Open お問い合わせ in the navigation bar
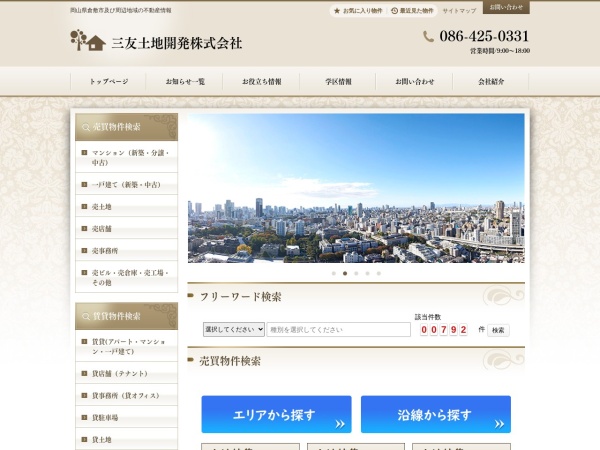This screenshot has width=600, height=450. (414, 82)
